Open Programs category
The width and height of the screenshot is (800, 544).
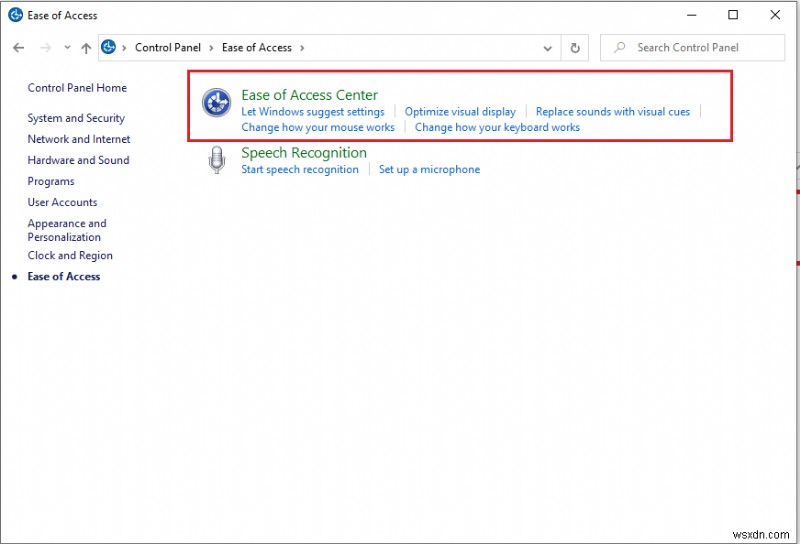51,182
